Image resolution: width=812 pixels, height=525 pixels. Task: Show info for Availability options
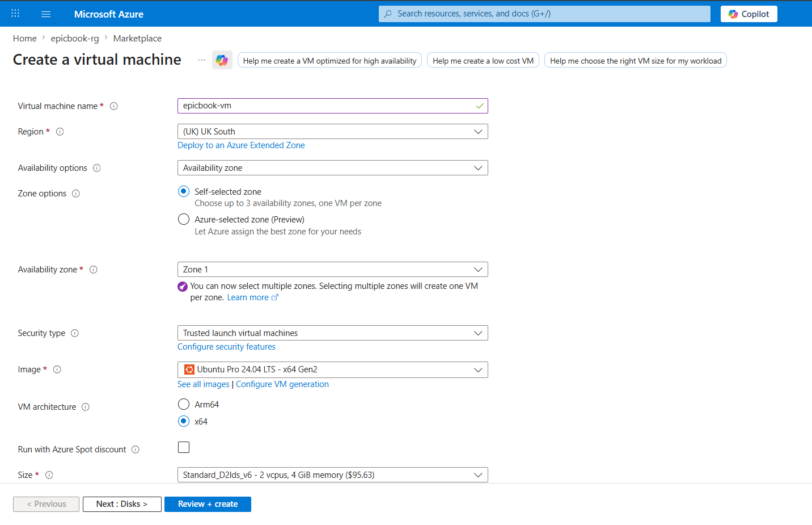pyautogui.click(x=97, y=168)
